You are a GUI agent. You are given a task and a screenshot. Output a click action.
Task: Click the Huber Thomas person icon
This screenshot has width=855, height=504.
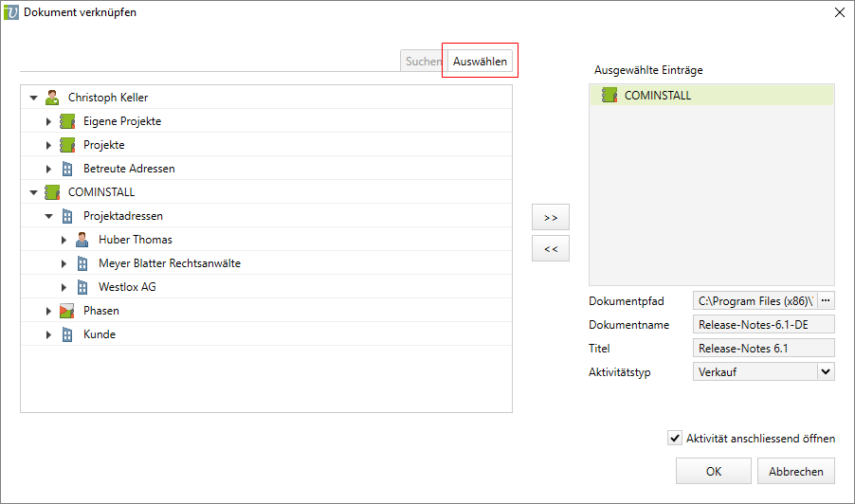tap(82, 240)
